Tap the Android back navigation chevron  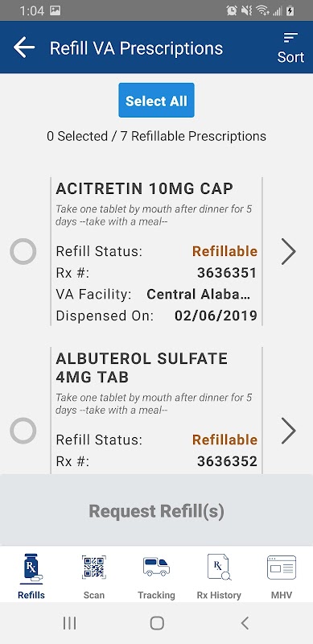pyautogui.click(x=245, y=623)
